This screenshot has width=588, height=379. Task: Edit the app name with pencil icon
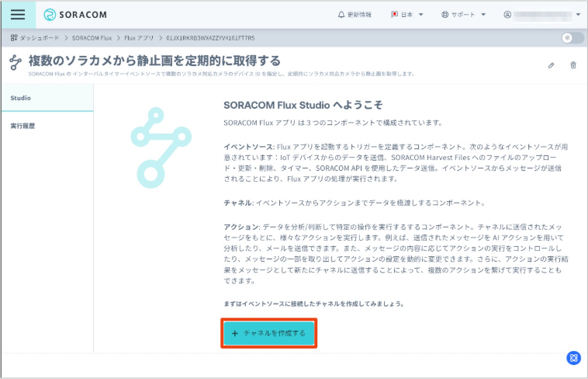click(551, 65)
